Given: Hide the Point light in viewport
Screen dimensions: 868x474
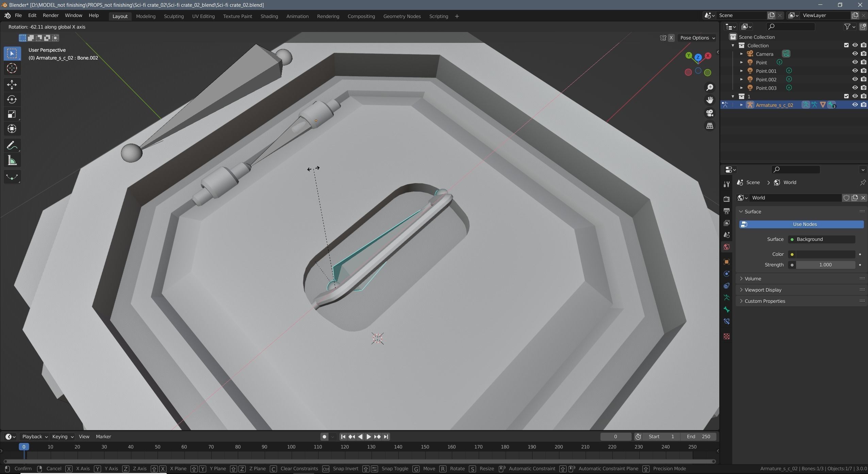Looking at the screenshot, I should pos(855,62).
